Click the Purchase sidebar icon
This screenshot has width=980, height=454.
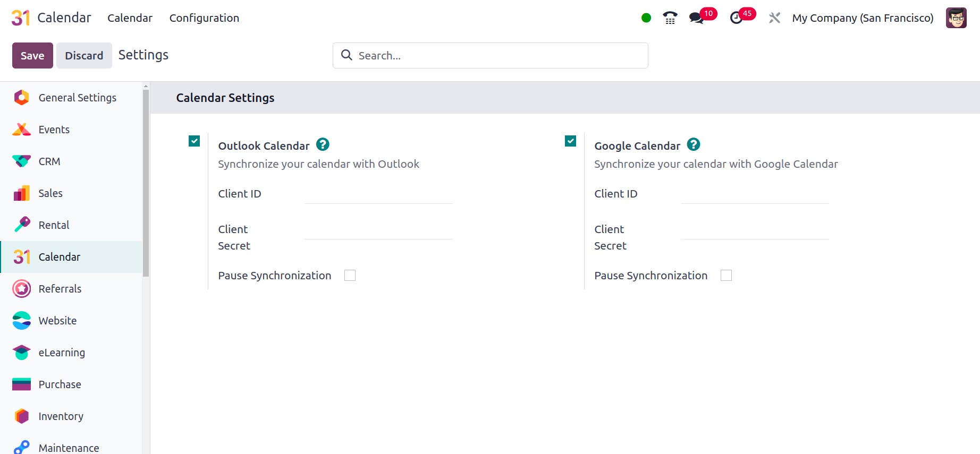(21, 384)
